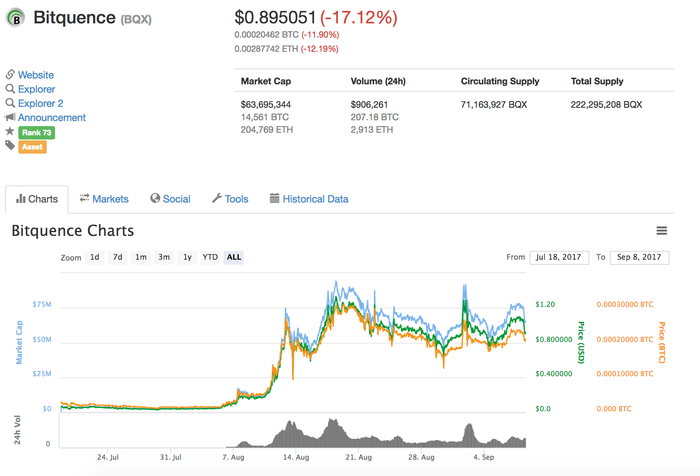
Task: Click the star icon beside Rank 73
Action: [9, 131]
